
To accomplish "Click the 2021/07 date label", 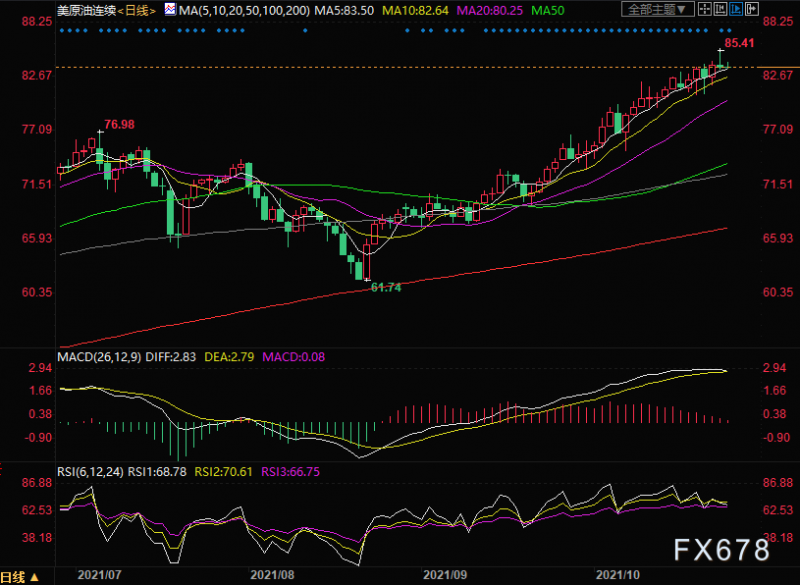I will click(x=99, y=575).
